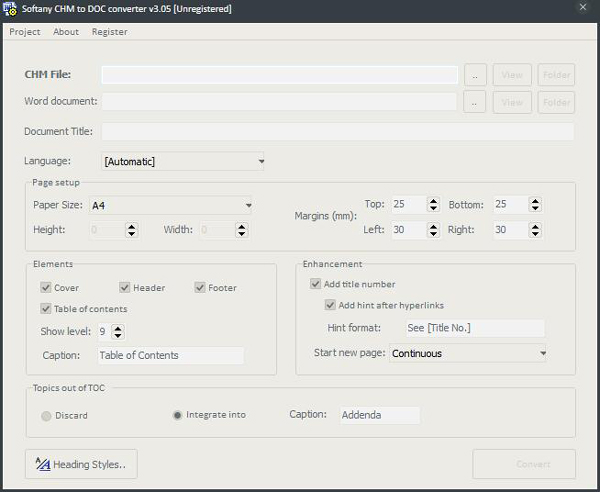Decrease the Bottom margin
This screenshot has width=600, height=492.
tap(535, 208)
